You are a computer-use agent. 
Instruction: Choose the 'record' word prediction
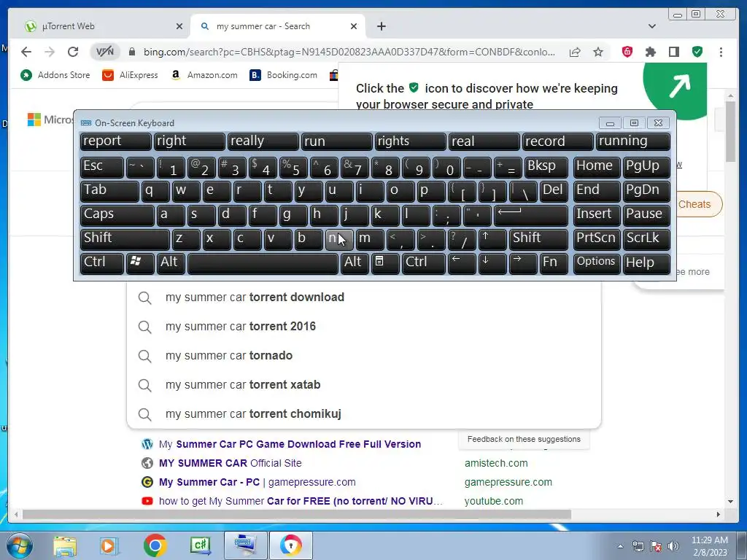(558, 141)
